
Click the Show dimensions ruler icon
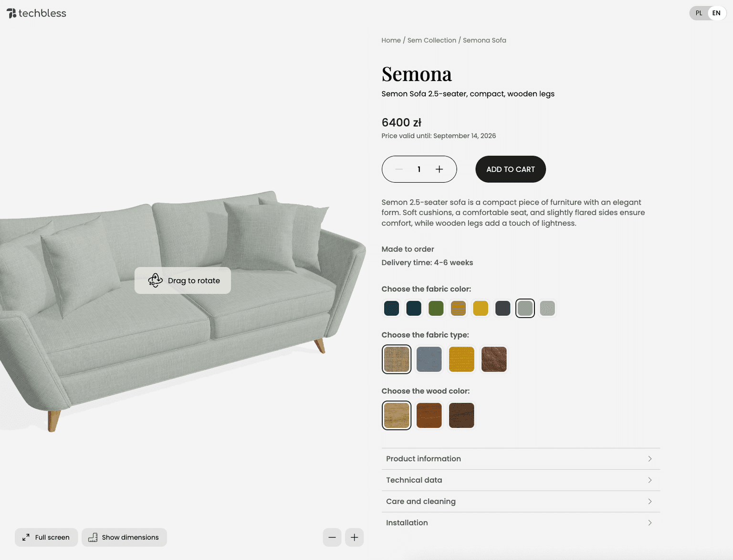pyautogui.click(x=93, y=537)
